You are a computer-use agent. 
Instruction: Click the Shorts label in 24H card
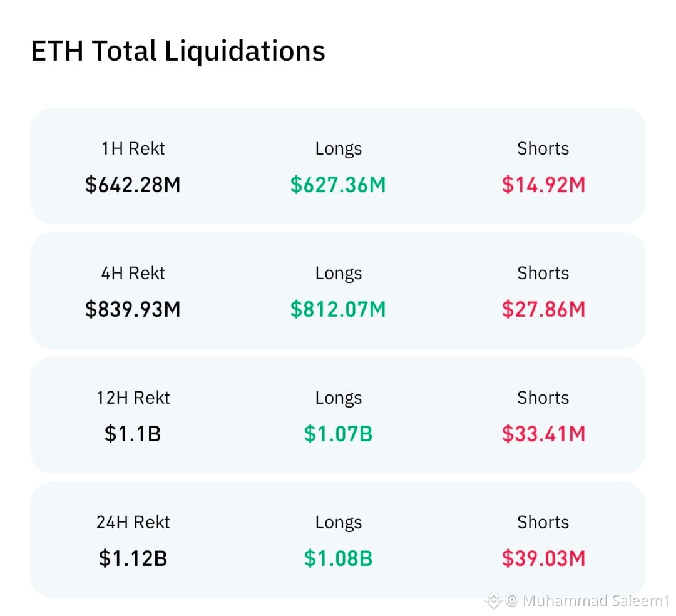(543, 522)
